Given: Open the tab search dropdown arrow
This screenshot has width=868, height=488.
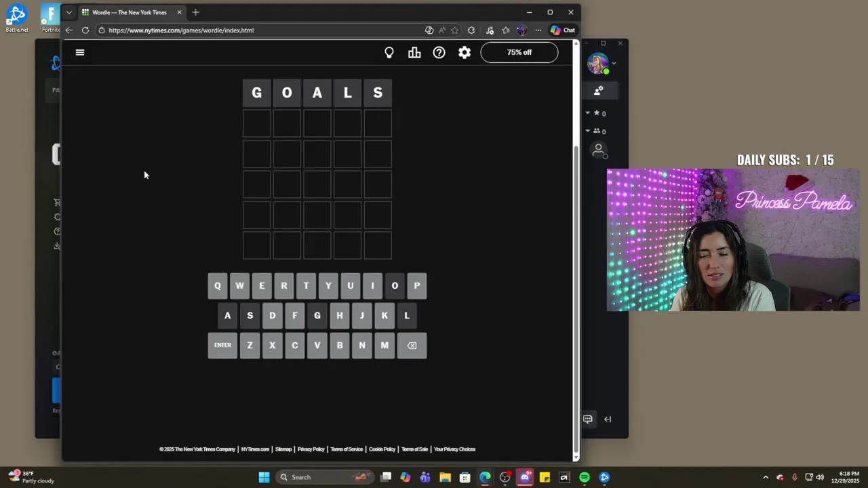Looking at the screenshot, I should pyautogui.click(x=68, y=12).
